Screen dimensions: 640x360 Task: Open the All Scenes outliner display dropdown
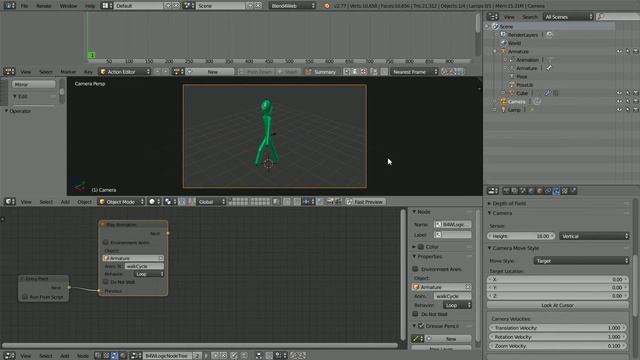[568, 17]
